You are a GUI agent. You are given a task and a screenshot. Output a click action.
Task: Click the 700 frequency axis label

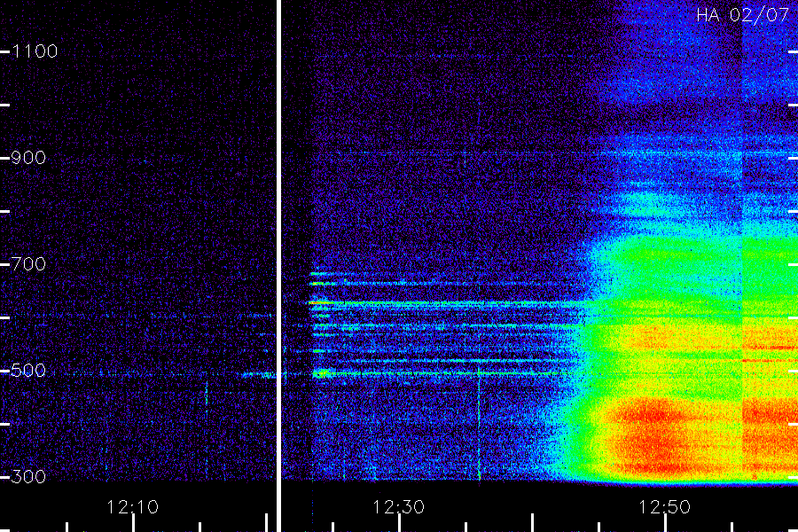[x=28, y=264]
